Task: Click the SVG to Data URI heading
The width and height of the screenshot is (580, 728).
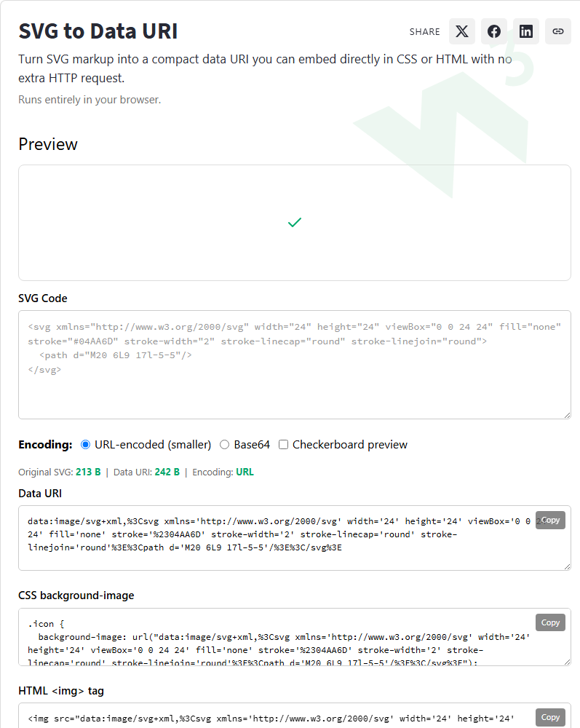Action: tap(98, 31)
